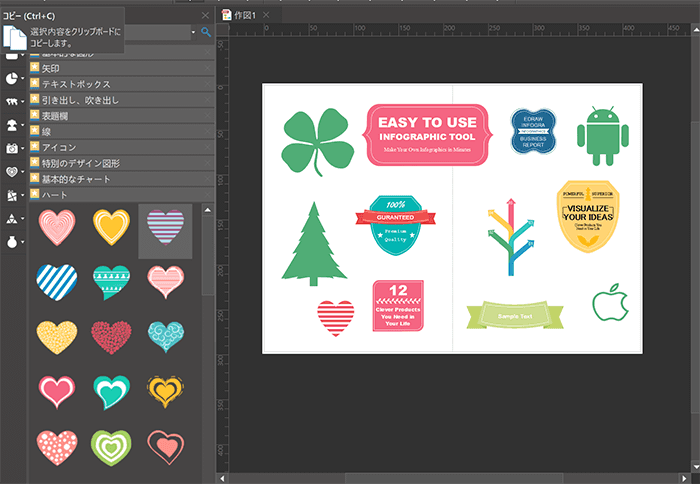
Task: Select the green Android robot on canvas
Action: tap(603, 136)
